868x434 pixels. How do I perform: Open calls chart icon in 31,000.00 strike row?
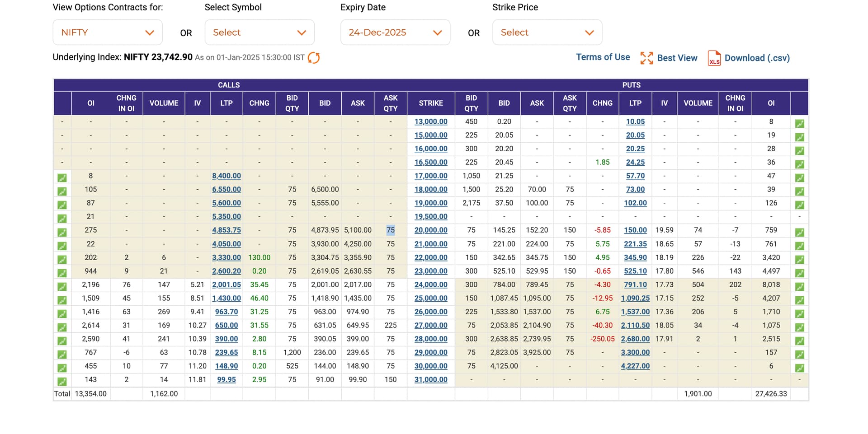(62, 382)
